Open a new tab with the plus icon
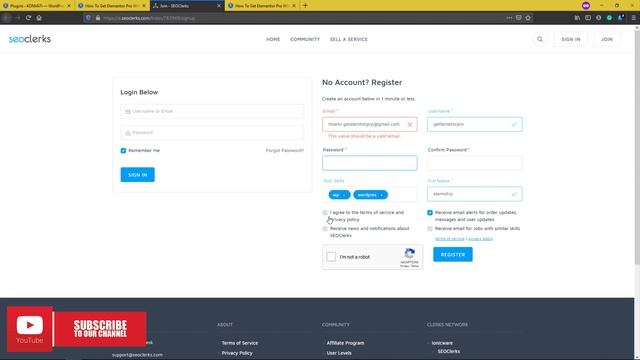Image resolution: width=640 pixels, height=360 pixels. (x=305, y=6)
